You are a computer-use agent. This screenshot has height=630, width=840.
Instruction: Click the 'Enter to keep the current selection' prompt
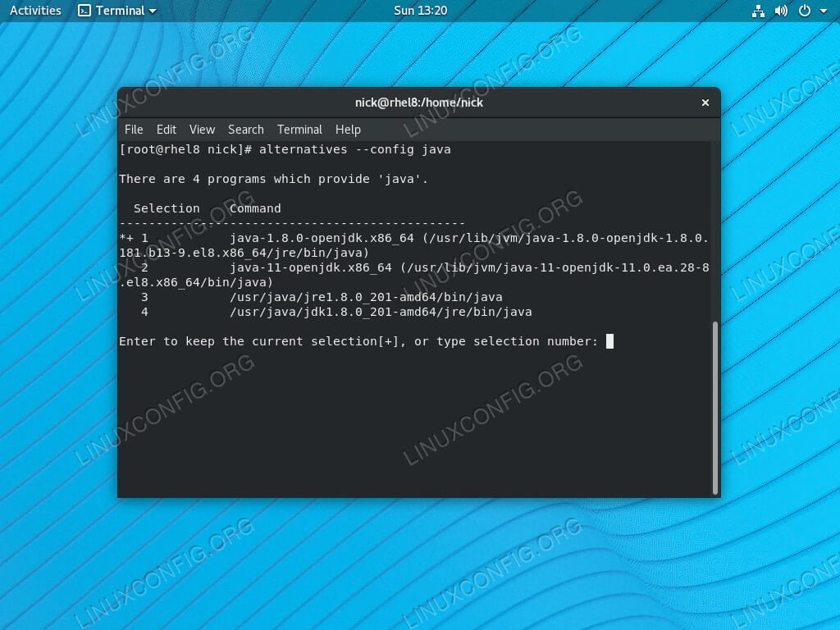(358, 341)
